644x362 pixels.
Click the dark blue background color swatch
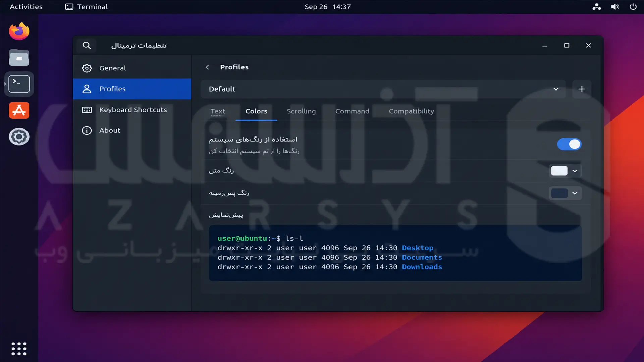coord(559,193)
